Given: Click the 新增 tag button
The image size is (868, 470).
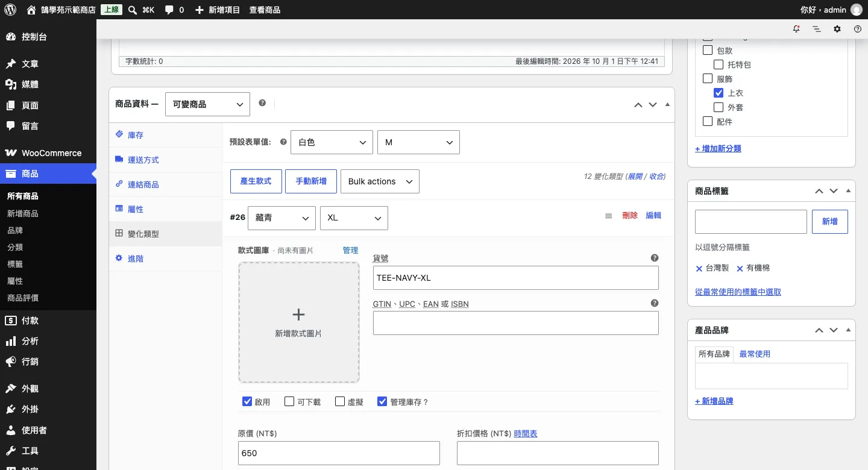Looking at the screenshot, I should 830,222.
